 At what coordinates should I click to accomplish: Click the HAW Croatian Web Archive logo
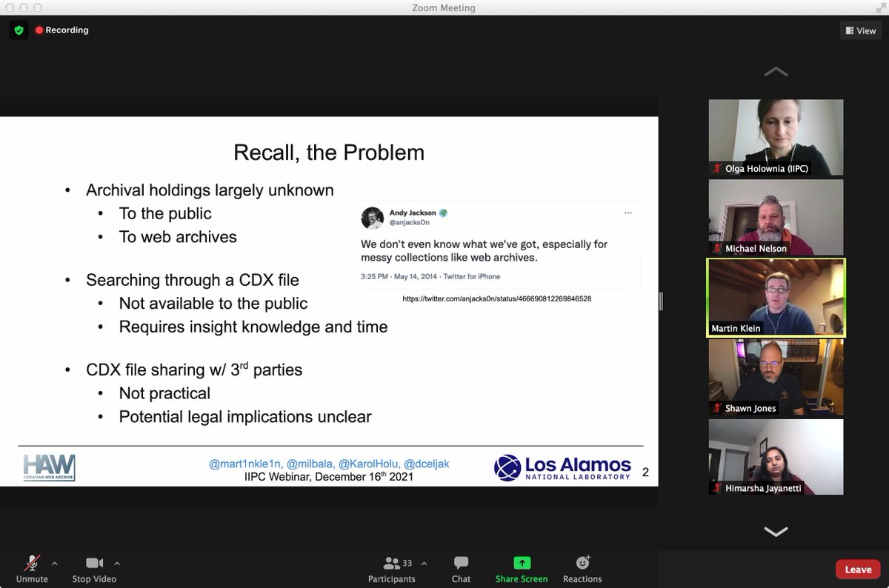click(x=49, y=468)
